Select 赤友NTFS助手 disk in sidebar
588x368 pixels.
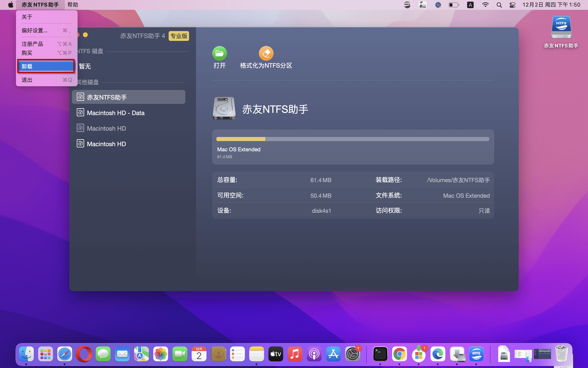click(x=129, y=97)
